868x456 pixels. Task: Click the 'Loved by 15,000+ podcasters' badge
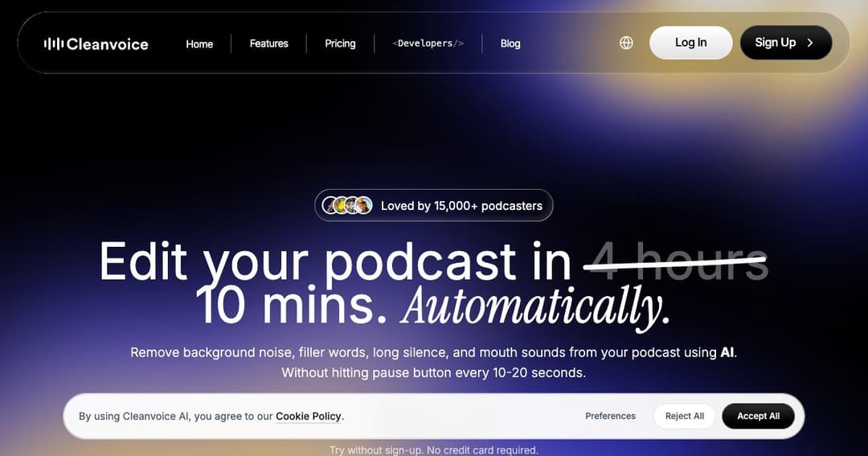coord(434,206)
